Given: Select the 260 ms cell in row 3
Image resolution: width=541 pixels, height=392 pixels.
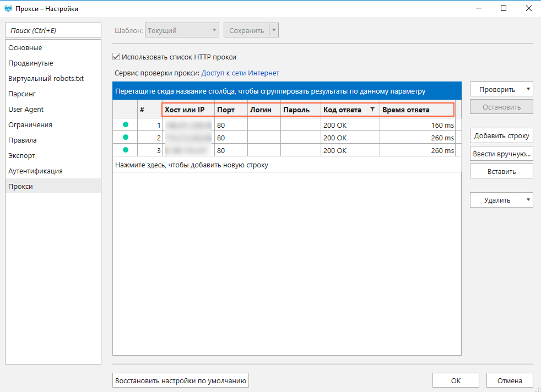Looking at the screenshot, I should pos(418,151).
